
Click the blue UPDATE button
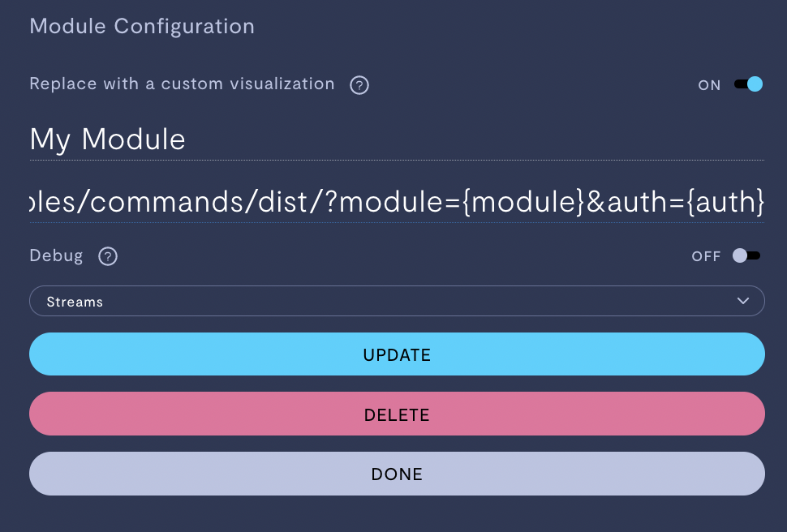click(x=397, y=354)
